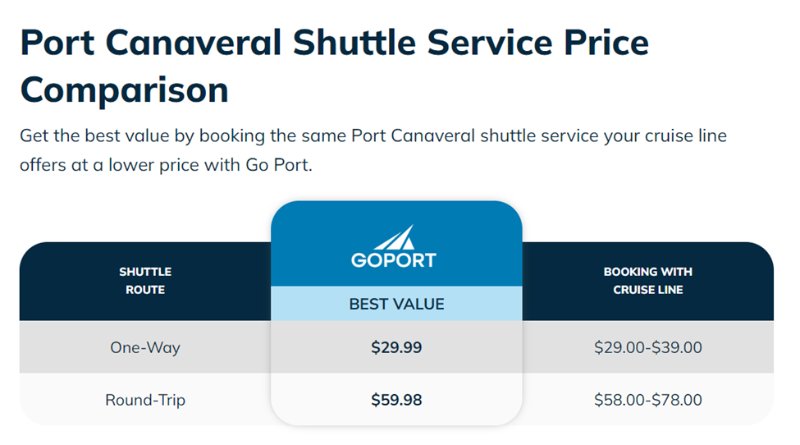This screenshot has height=445, width=800.
Task: Click the $29.00-$39.00 cruise line price
Action: pyautogui.click(x=648, y=348)
